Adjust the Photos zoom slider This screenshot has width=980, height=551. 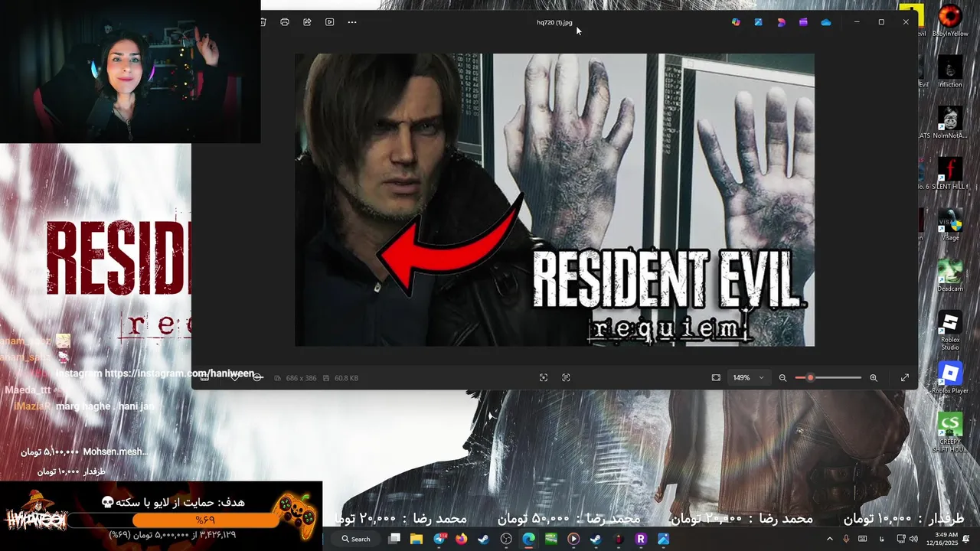[x=828, y=378]
